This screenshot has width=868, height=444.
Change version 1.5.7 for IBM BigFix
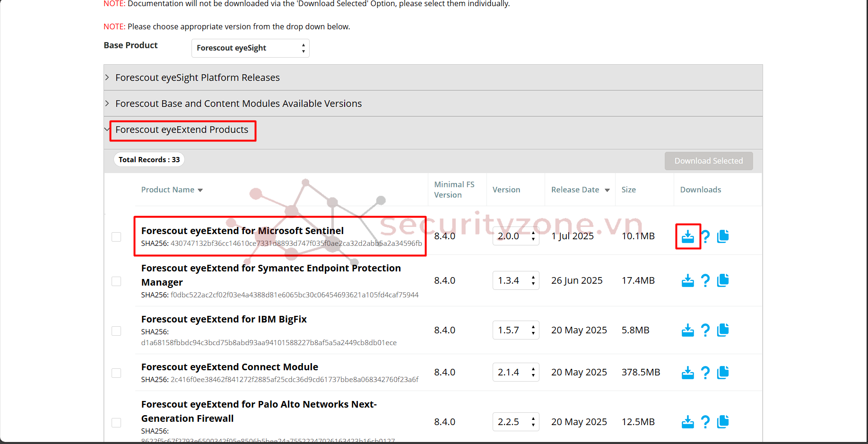click(x=516, y=330)
